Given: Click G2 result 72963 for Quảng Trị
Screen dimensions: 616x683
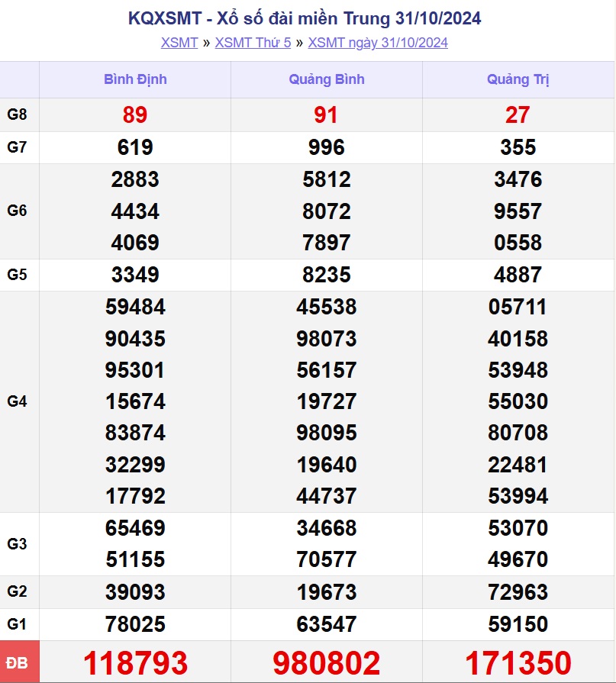Looking at the screenshot, I should 518,592.
